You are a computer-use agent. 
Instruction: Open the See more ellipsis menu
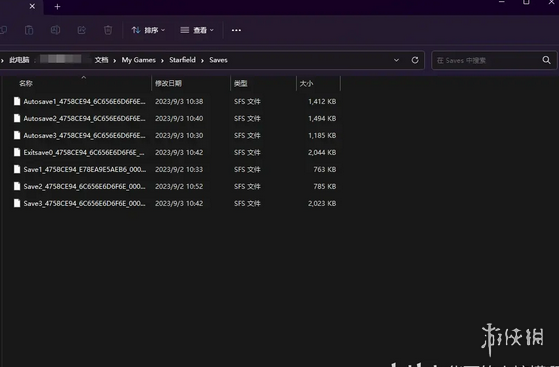pyautogui.click(x=236, y=30)
